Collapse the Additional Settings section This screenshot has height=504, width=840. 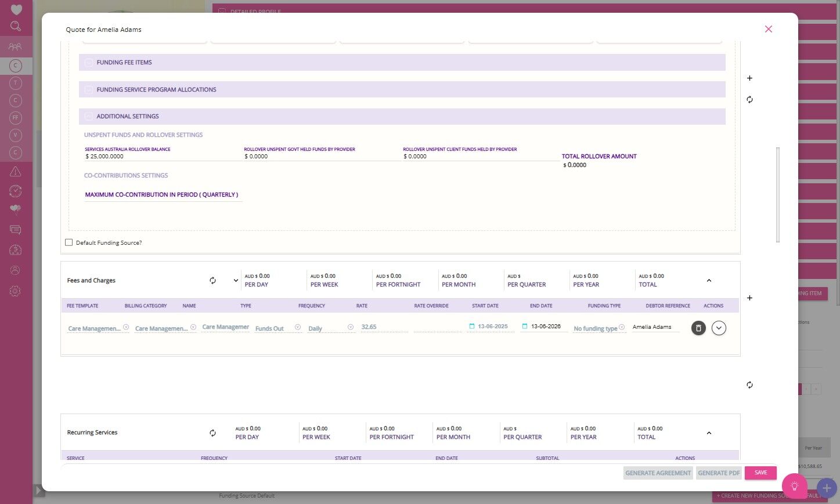click(402, 117)
